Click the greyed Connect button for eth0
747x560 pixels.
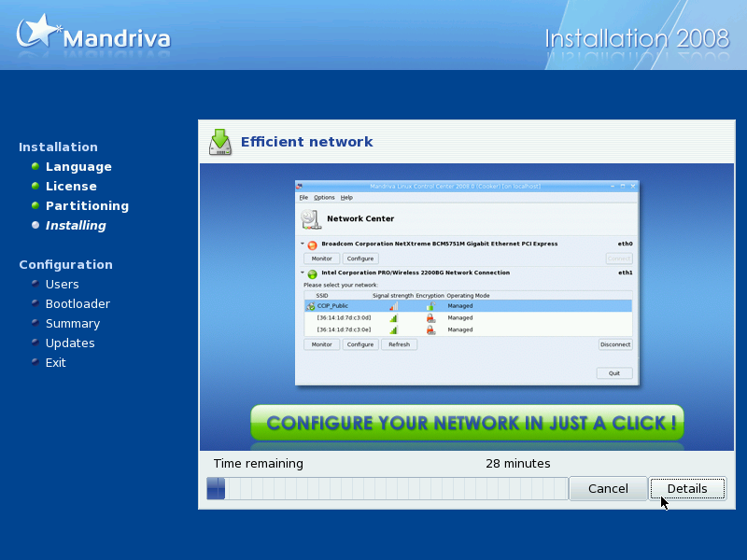[x=619, y=259]
